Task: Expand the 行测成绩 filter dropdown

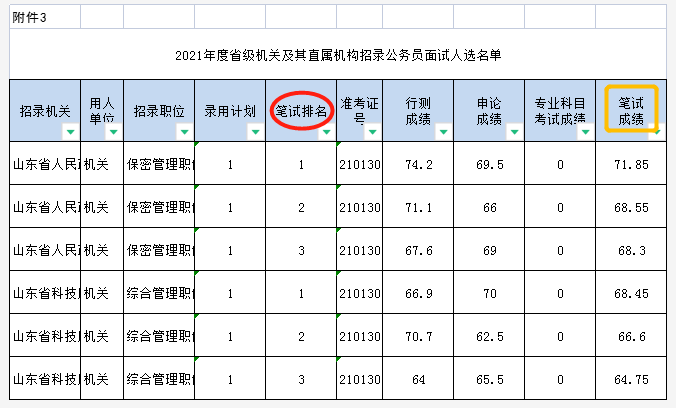Action: point(443,132)
